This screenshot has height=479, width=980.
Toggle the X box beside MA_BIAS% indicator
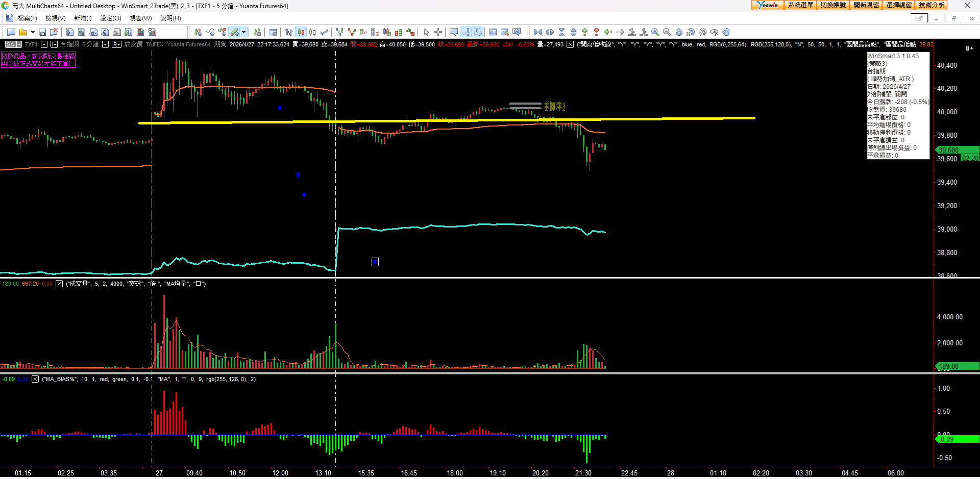(x=35, y=379)
